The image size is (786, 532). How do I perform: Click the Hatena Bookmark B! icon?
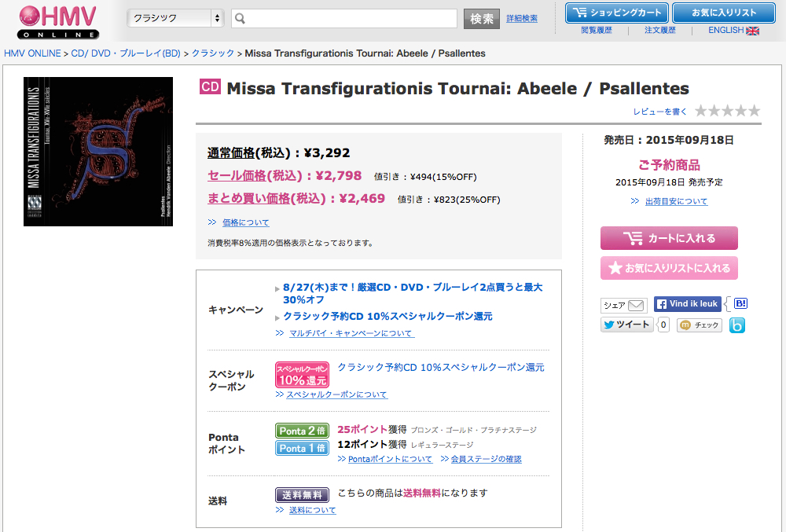click(x=740, y=304)
